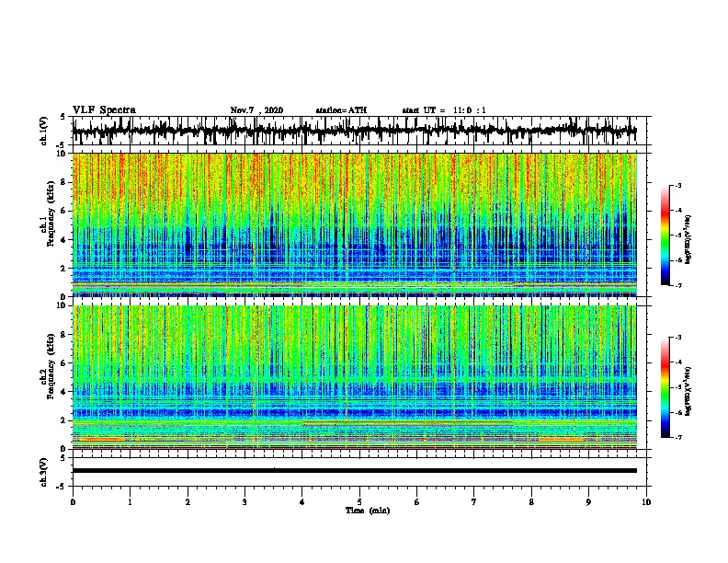Select the "start UT = 11:0 :1" text
The width and height of the screenshot is (728, 563).
pos(444,110)
